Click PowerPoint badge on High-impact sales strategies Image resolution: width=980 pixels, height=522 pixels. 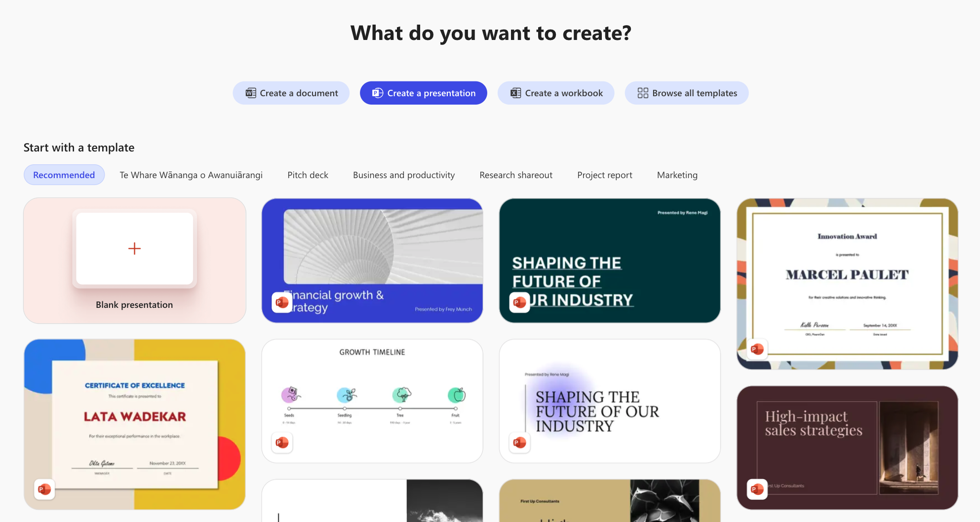coord(757,489)
